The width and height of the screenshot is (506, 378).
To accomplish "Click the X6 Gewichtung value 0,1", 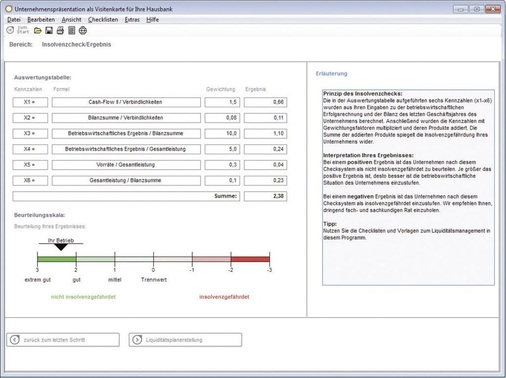I will pyautogui.click(x=222, y=180).
